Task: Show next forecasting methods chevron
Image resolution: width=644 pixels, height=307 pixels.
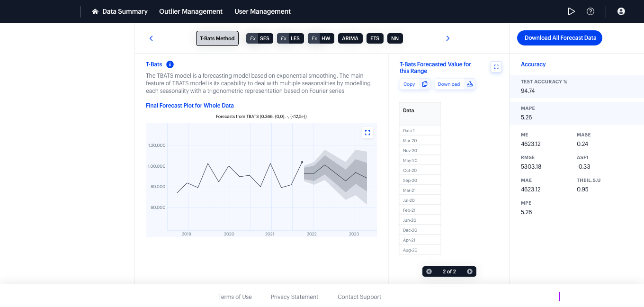Action: click(448, 38)
